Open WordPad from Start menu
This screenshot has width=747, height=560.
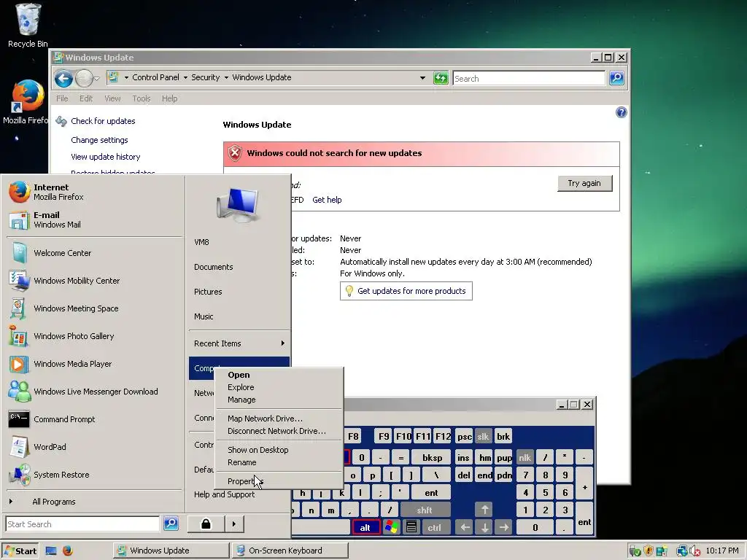pyautogui.click(x=94, y=447)
